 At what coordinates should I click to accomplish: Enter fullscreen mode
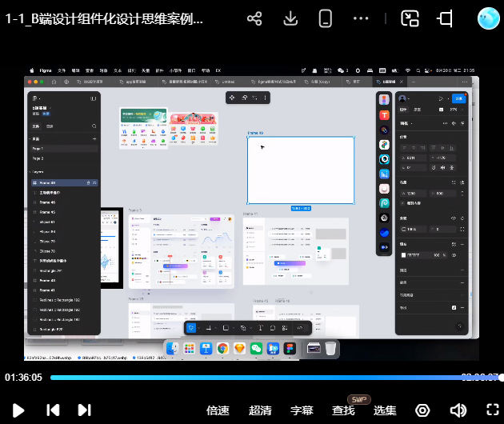click(x=493, y=410)
